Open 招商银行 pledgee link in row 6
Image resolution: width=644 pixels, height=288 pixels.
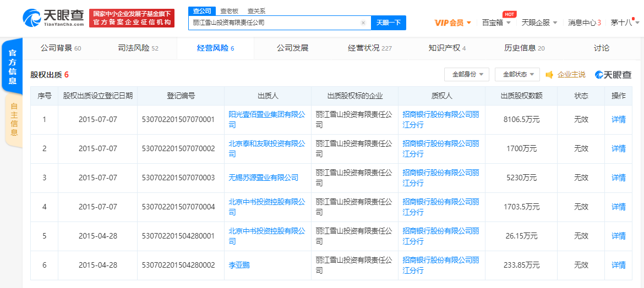coord(441,265)
